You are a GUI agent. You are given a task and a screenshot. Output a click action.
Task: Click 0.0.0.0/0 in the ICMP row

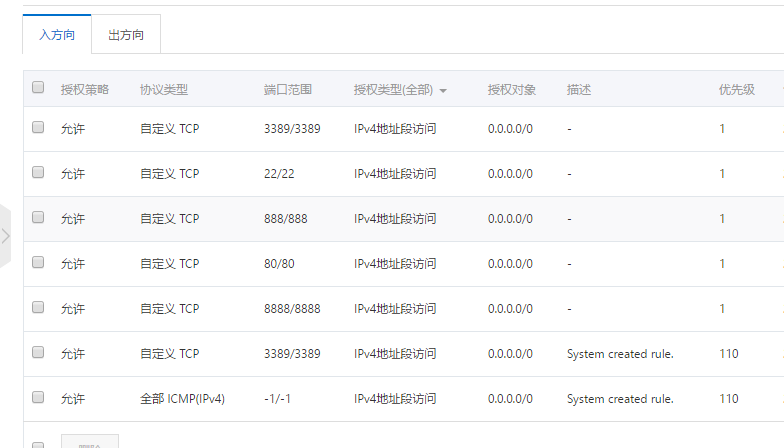[510, 399]
